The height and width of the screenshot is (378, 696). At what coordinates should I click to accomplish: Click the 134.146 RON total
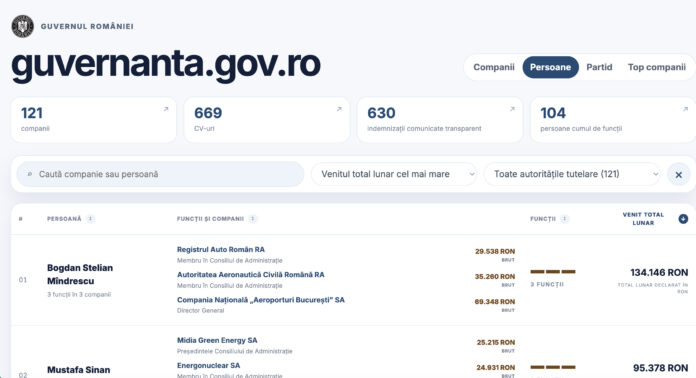click(x=659, y=272)
